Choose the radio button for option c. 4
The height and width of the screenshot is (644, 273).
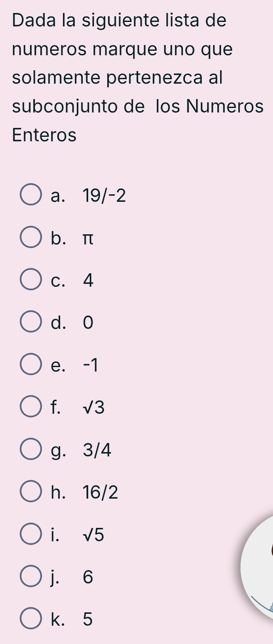pyautogui.click(x=31, y=281)
